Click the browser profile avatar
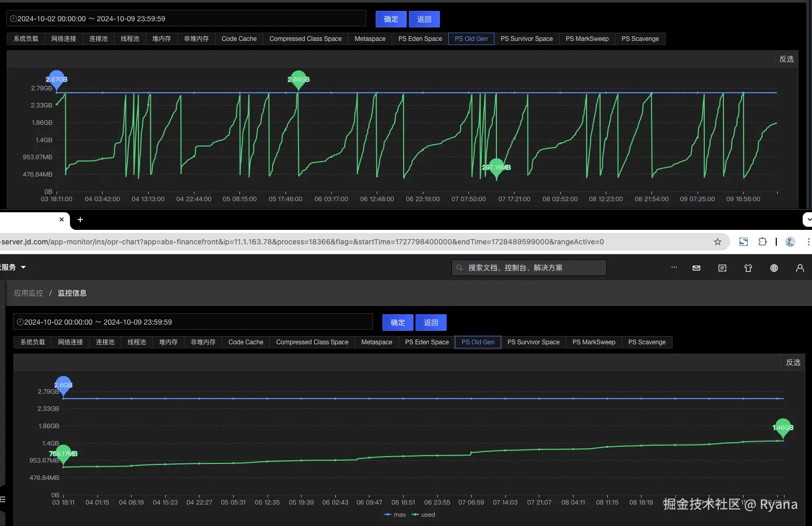The width and height of the screenshot is (812, 526). point(790,242)
